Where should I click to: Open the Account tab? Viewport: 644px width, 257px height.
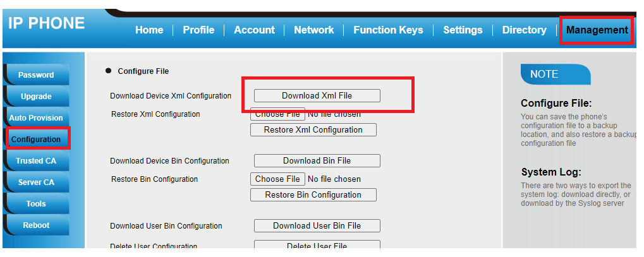pyautogui.click(x=254, y=30)
